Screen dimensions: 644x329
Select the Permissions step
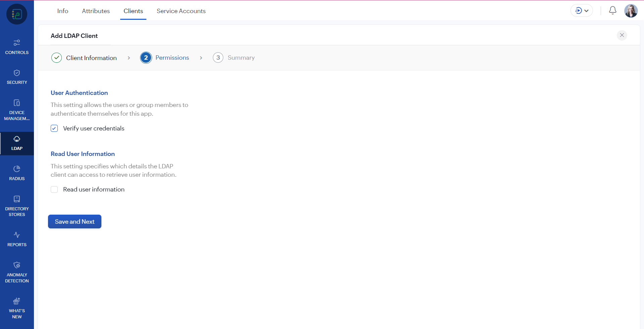(x=165, y=58)
